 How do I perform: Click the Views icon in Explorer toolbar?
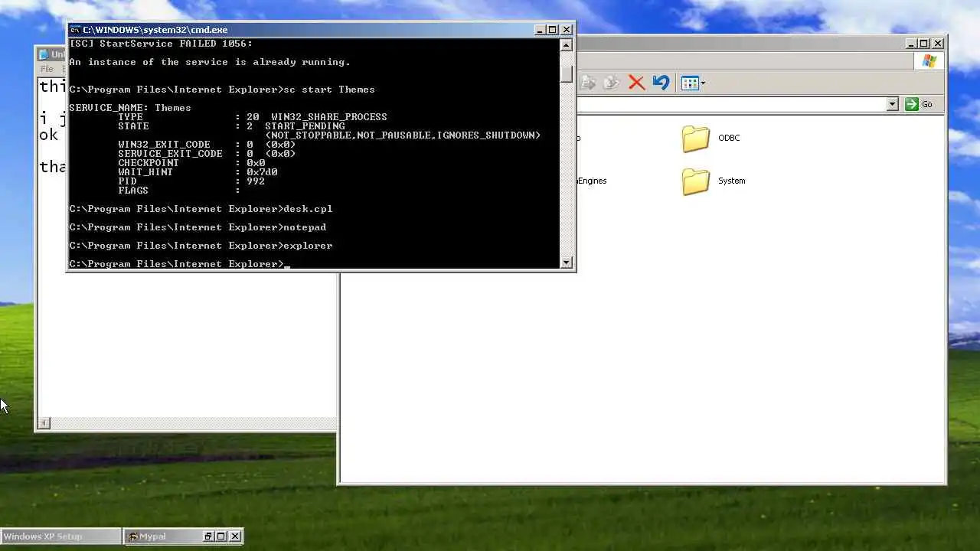pyautogui.click(x=690, y=83)
